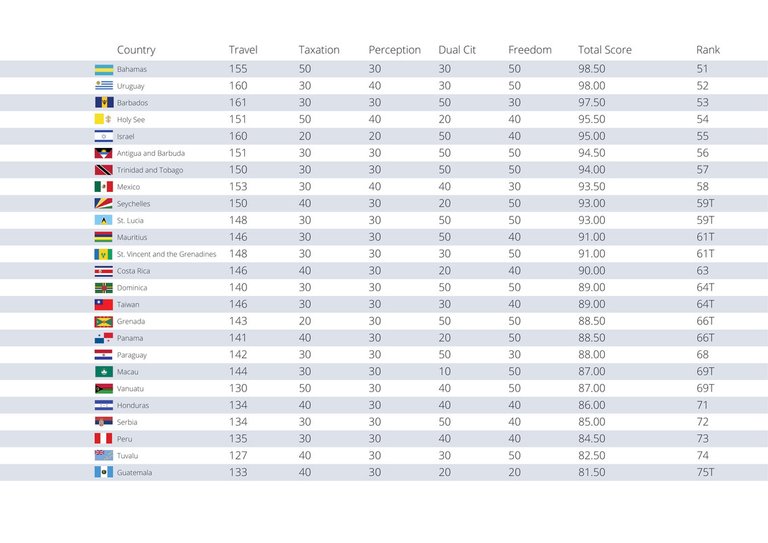Click the Seychelles flag icon
Image resolution: width=768 pixels, height=543 pixels.
pos(103,204)
